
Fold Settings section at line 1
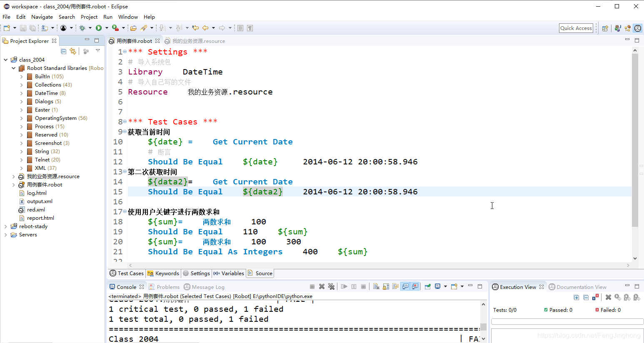pyautogui.click(x=125, y=52)
